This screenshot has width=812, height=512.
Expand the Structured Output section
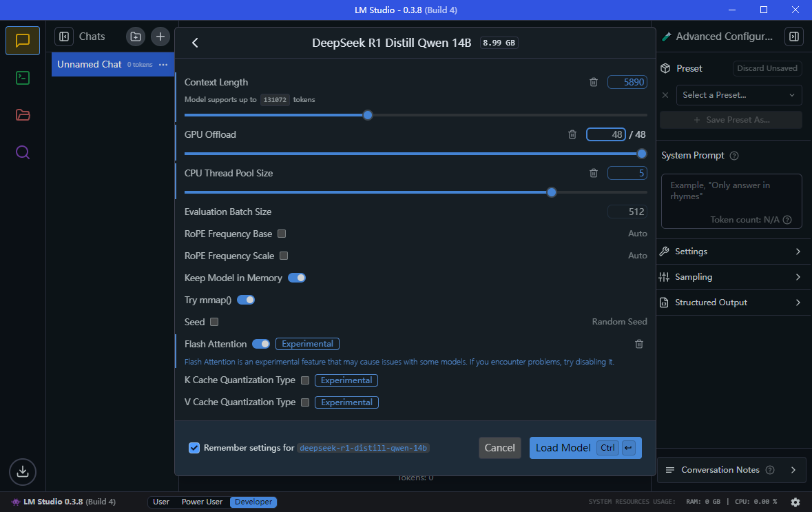coord(731,302)
